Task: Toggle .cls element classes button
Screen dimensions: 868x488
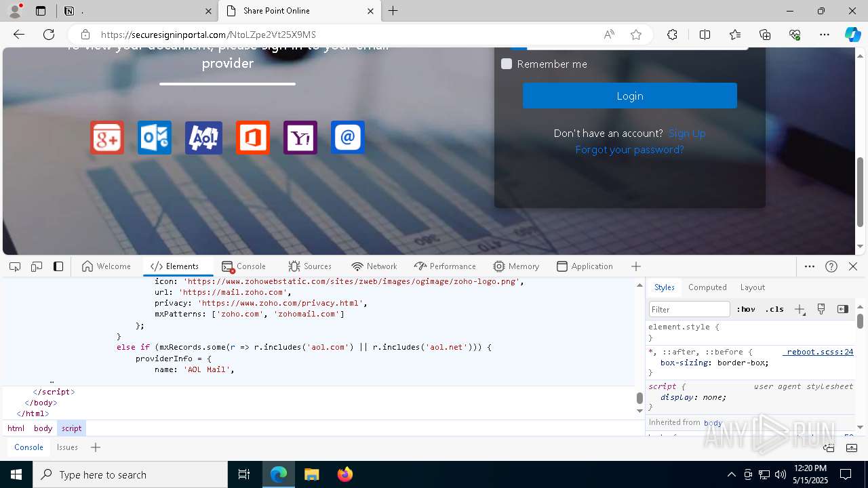Action: (774, 309)
